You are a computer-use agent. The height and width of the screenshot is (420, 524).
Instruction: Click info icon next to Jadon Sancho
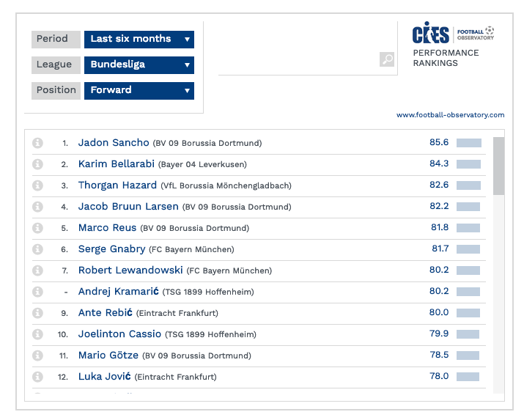(x=38, y=143)
